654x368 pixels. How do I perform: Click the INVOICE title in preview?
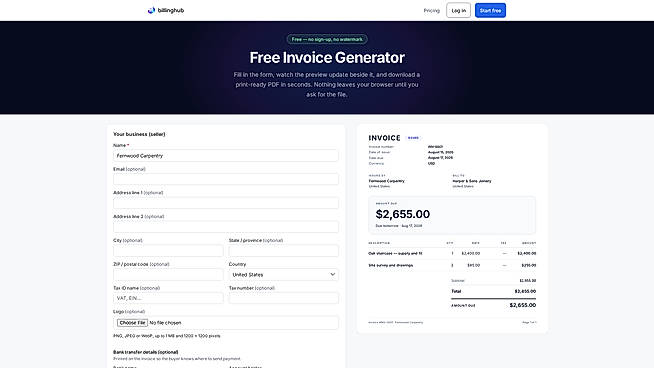point(384,138)
